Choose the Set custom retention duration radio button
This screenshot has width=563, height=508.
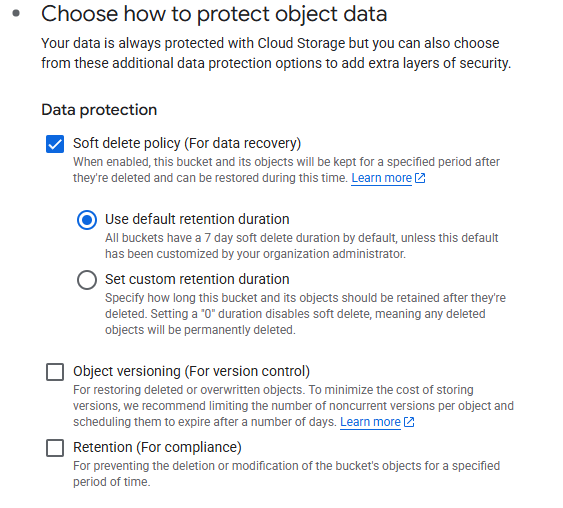tap(87, 280)
